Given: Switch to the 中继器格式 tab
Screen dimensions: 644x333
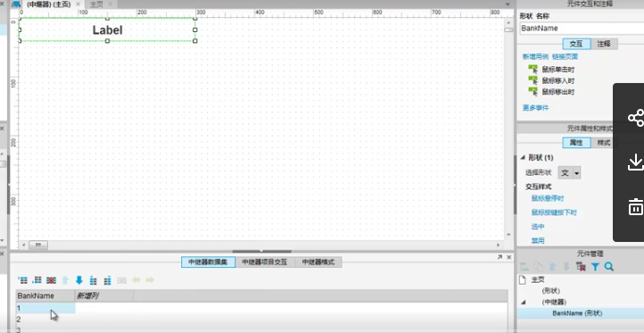Looking at the screenshot, I should pos(318,262).
